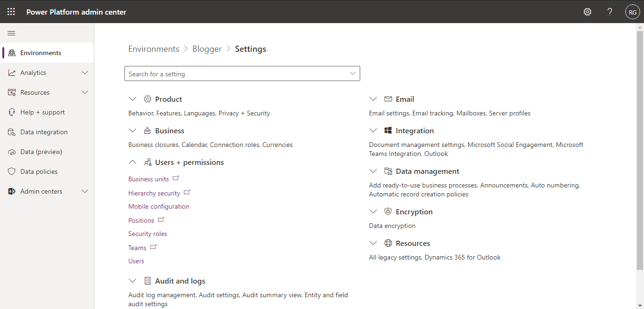Expand the Analytics sidebar menu

tap(85, 72)
